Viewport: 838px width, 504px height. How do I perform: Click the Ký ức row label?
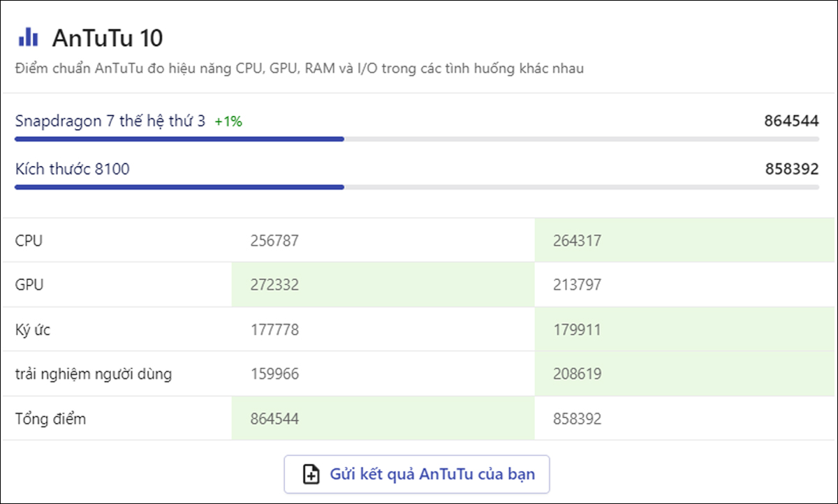pos(32,330)
